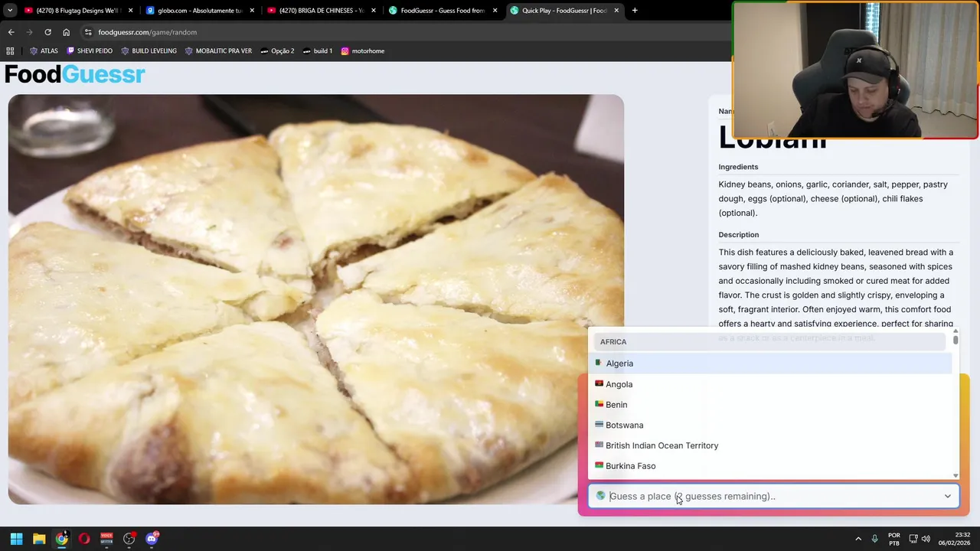Close the BRIGA DE CHINESES tab
The width and height of the screenshot is (980, 551).
point(374,11)
